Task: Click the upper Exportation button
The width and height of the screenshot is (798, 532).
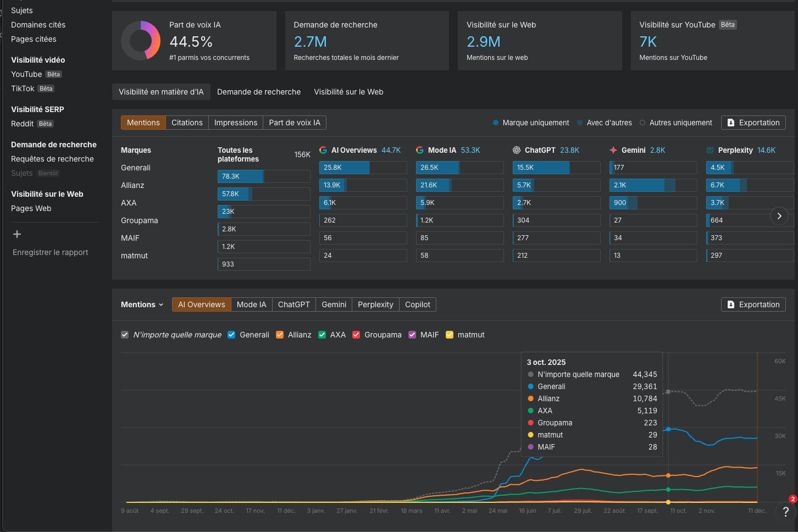Action: tap(753, 123)
